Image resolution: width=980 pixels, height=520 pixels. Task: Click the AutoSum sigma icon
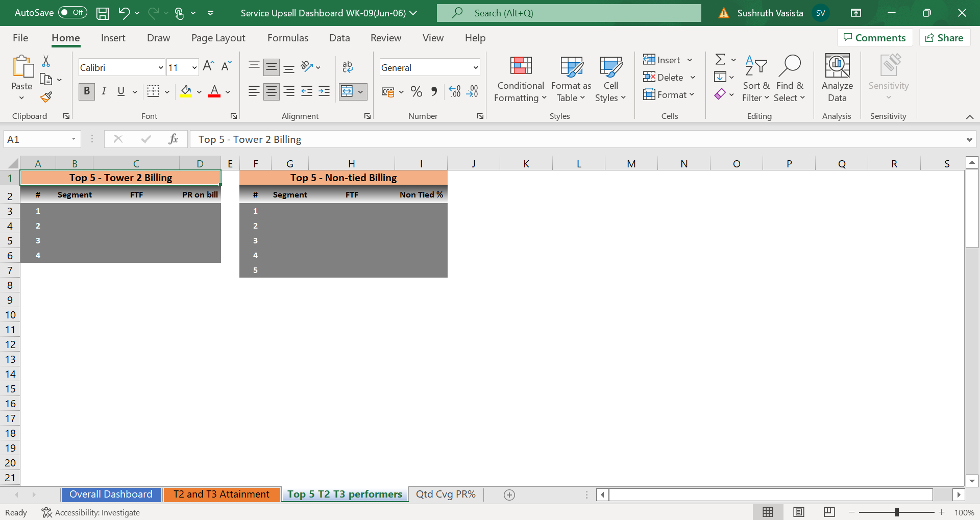pyautogui.click(x=720, y=60)
